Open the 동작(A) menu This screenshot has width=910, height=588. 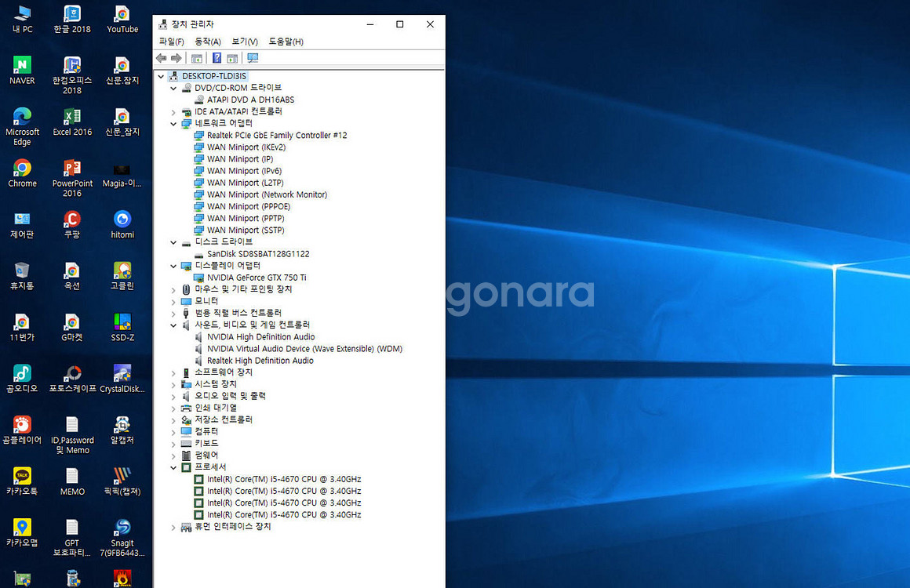coord(208,42)
